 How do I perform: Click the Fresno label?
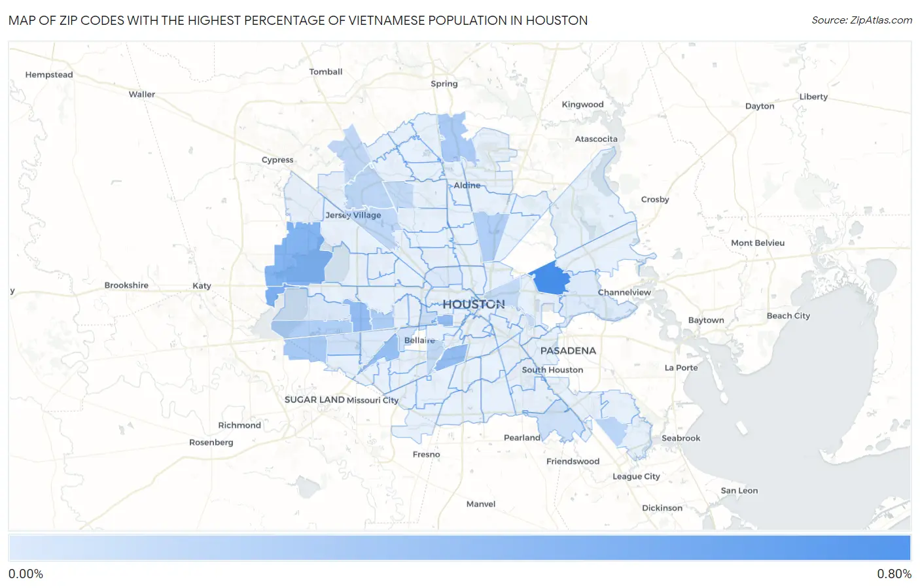click(427, 455)
